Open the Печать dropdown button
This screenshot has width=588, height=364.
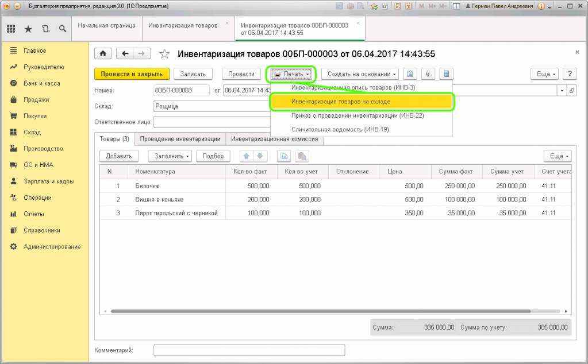(x=291, y=74)
